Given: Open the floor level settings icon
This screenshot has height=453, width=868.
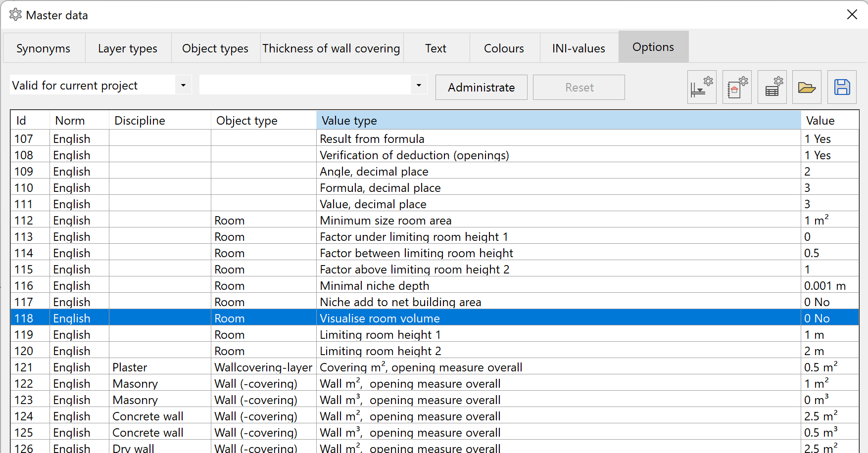Looking at the screenshot, I should click(702, 87).
